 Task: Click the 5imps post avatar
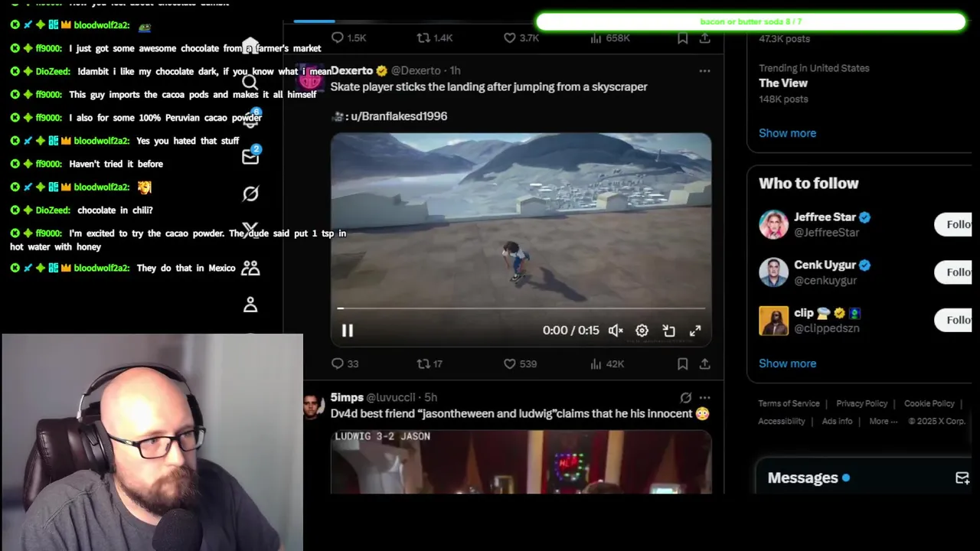click(x=313, y=406)
